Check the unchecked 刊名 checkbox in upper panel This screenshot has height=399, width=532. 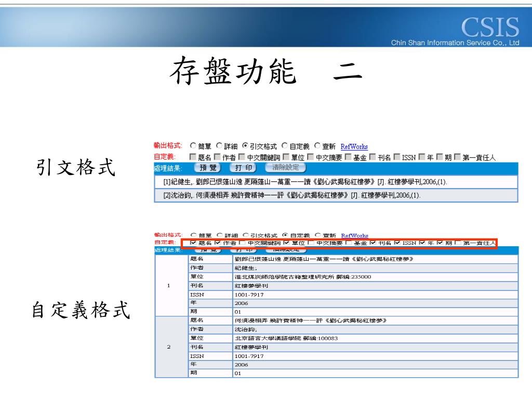point(373,157)
